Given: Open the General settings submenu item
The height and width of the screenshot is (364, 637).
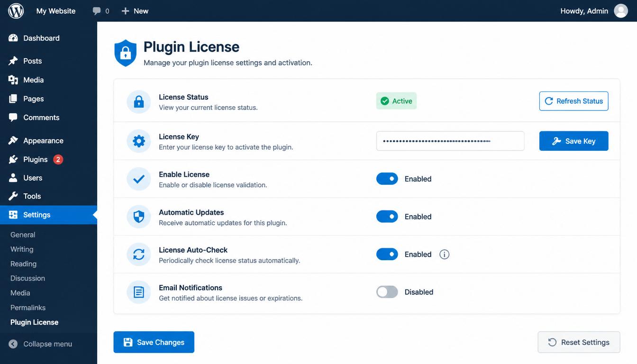Looking at the screenshot, I should [23, 235].
